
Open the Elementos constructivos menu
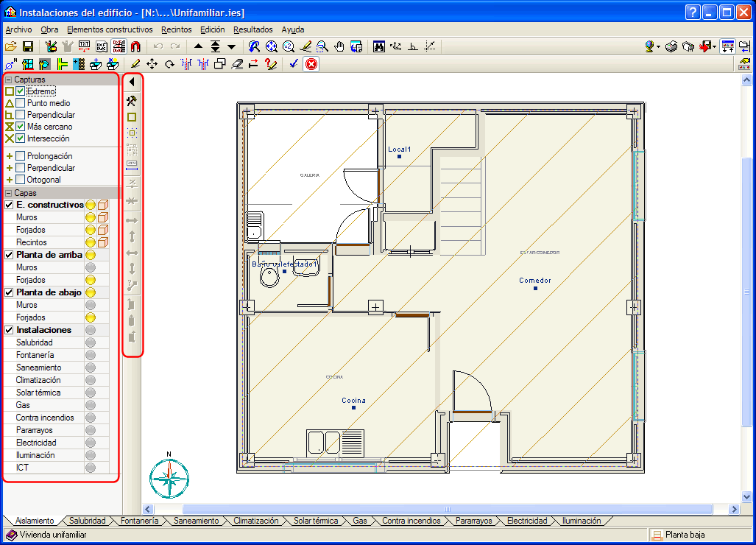110,30
